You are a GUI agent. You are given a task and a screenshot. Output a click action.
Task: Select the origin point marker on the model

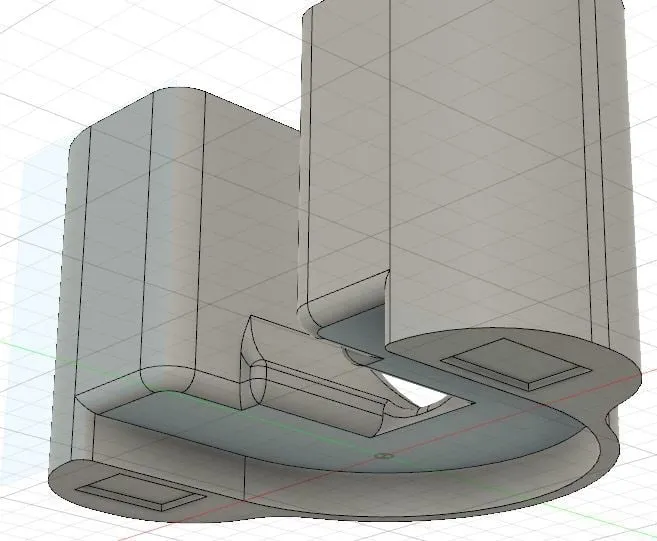click(x=383, y=456)
